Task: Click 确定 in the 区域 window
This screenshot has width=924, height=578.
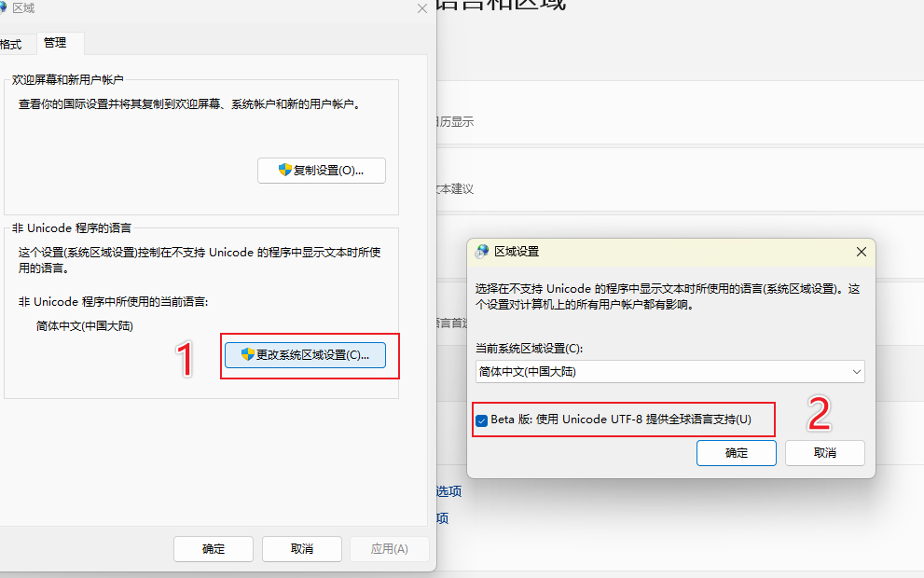Action: click(x=214, y=549)
